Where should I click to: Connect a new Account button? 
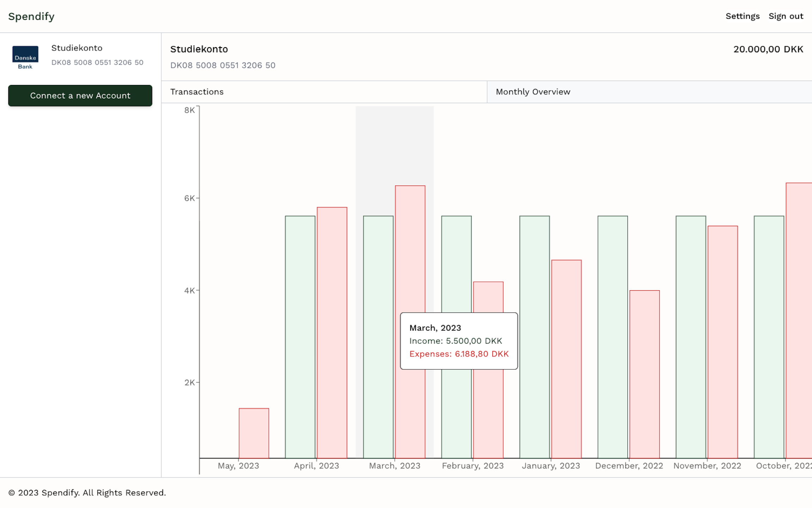click(x=80, y=96)
